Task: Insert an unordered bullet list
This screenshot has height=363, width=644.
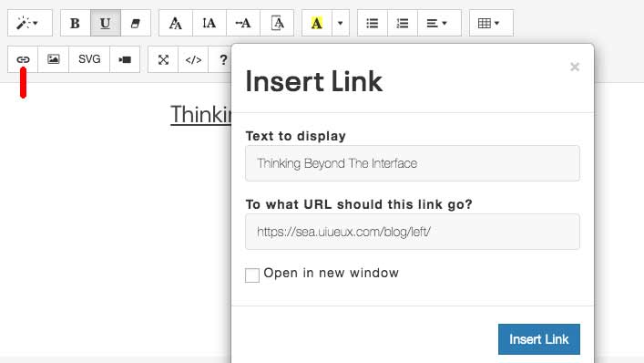Action: 373,23
